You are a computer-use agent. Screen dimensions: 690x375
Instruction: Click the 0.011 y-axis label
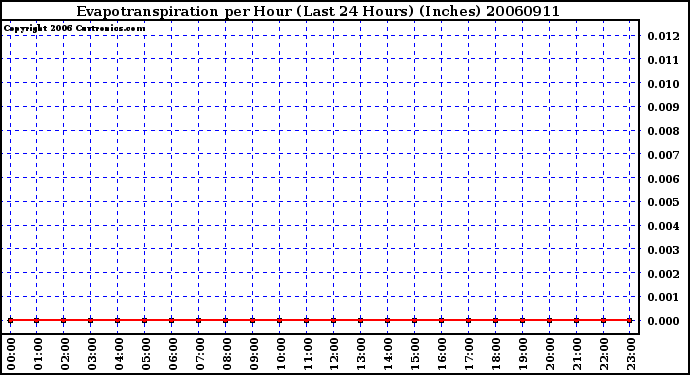point(663,59)
